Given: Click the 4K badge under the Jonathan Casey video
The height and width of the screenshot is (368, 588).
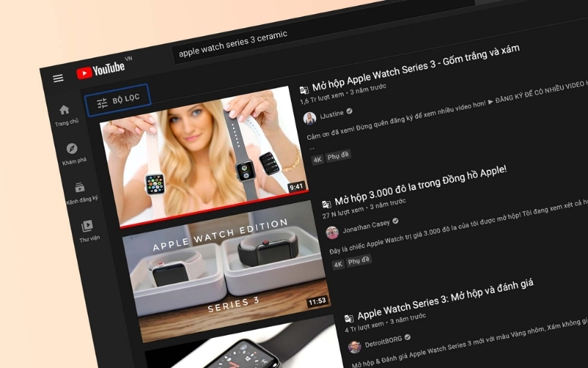Looking at the screenshot, I should point(338,264).
